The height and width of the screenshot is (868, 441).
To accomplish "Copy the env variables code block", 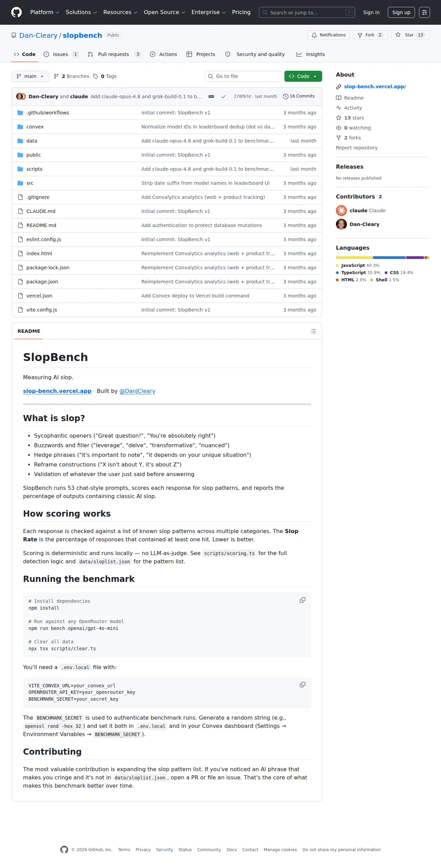I will [x=302, y=685].
